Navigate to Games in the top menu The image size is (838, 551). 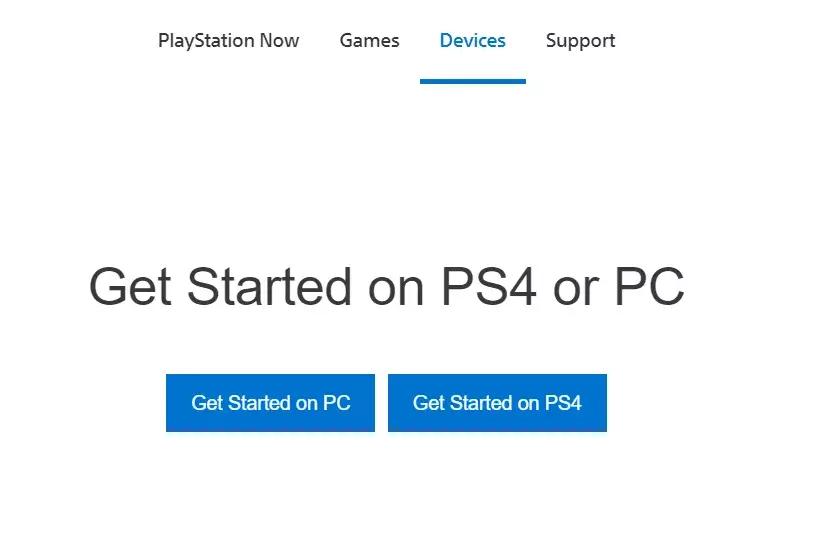[x=369, y=41]
